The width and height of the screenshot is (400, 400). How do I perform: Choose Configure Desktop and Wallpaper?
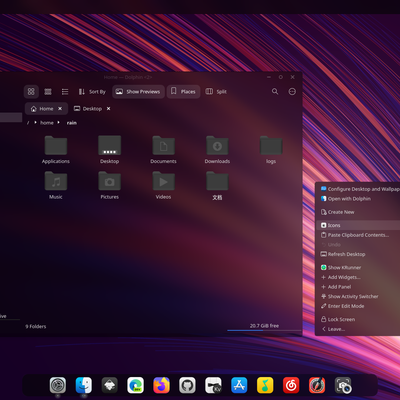pyautogui.click(x=359, y=189)
